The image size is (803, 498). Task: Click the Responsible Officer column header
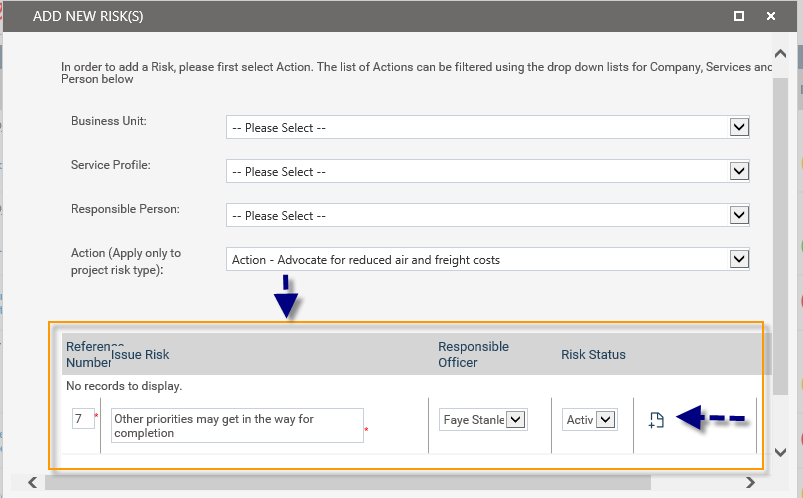pyautogui.click(x=473, y=354)
